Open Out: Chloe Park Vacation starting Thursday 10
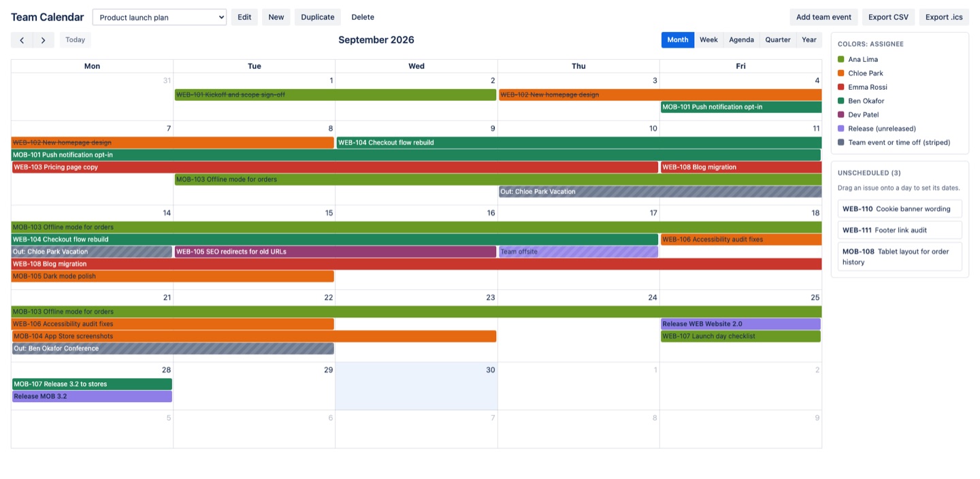980x479 pixels. [660, 192]
